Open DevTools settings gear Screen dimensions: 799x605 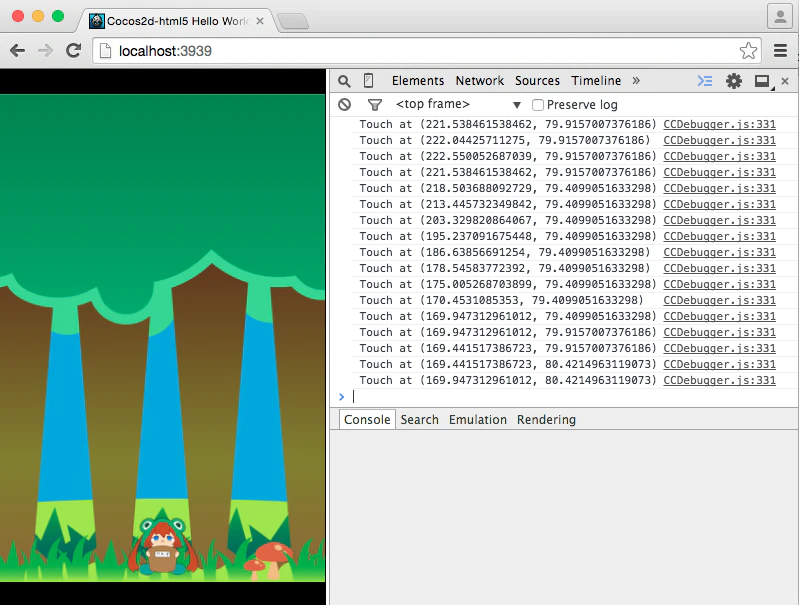pos(734,81)
